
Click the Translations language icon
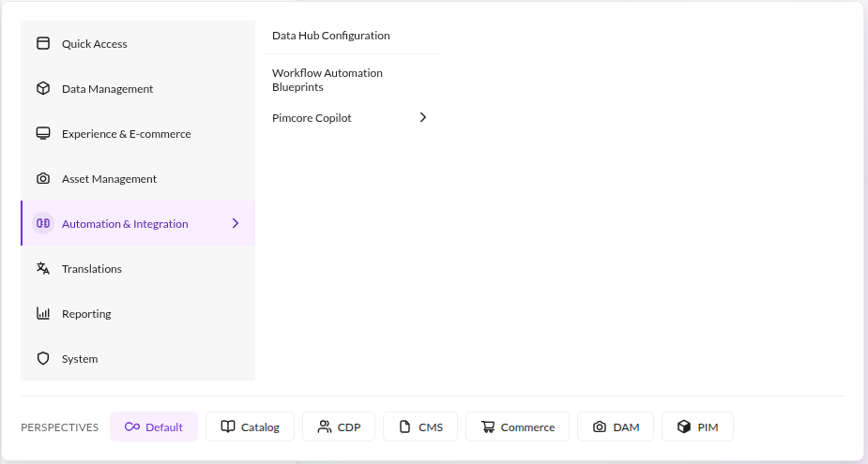43,268
